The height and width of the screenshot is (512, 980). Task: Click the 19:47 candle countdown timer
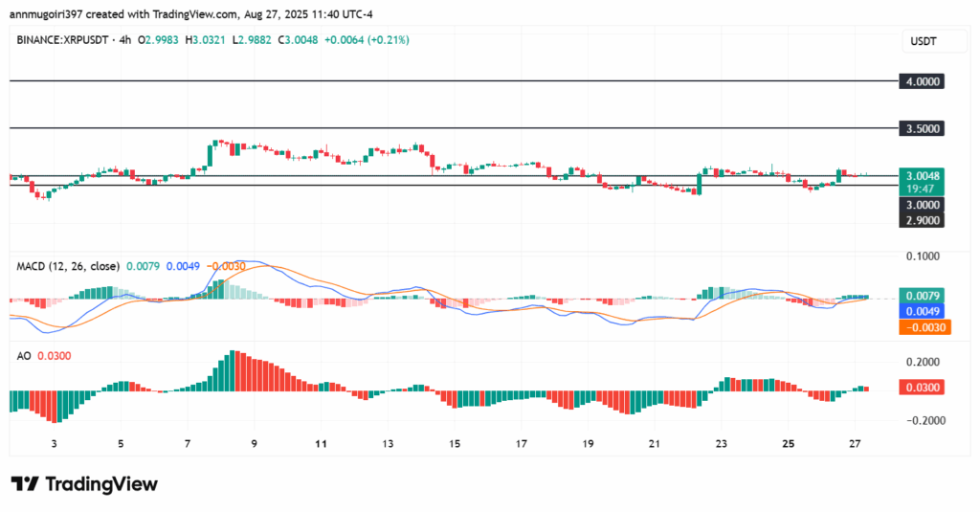pyautogui.click(x=922, y=189)
